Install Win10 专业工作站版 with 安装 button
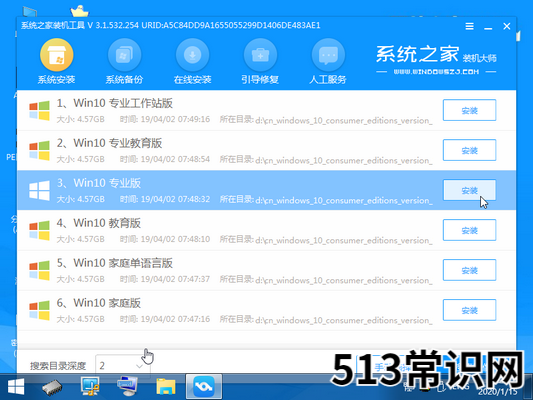The image size is (533, 400). (469, 110)
